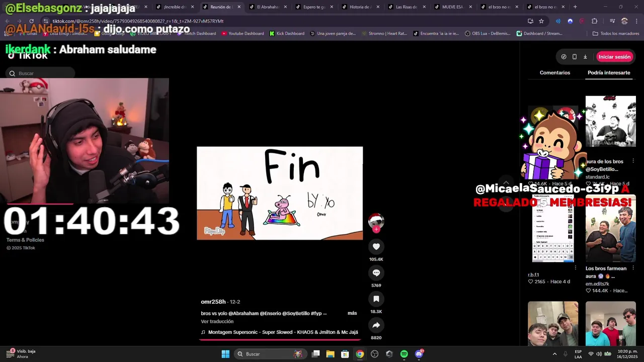Open a new Chrome tab with plus
This screenshot has width=644, height=362.
click(575, 7)
